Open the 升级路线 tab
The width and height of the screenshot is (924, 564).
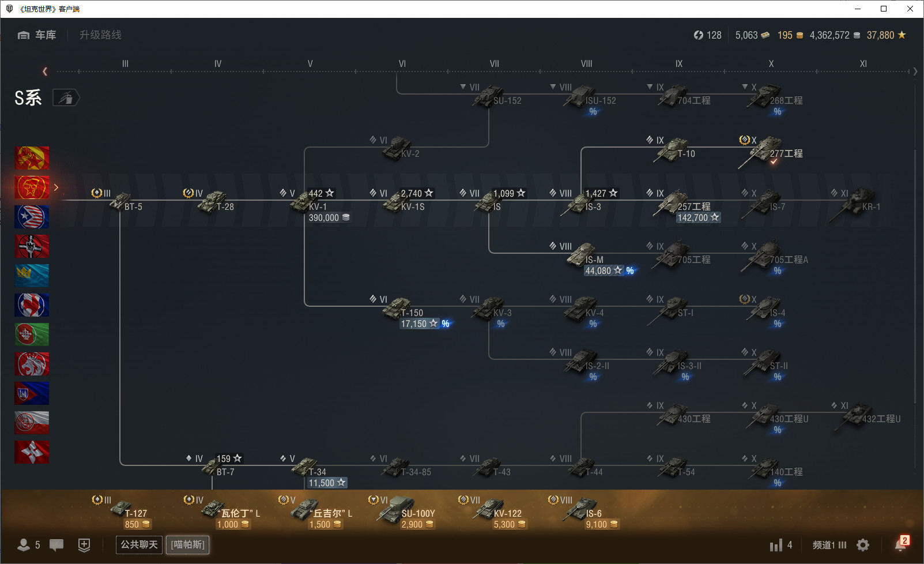click(100, 35)
